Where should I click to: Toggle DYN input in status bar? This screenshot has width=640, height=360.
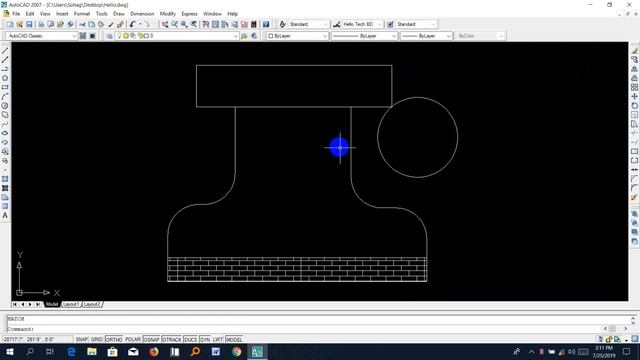205,340
